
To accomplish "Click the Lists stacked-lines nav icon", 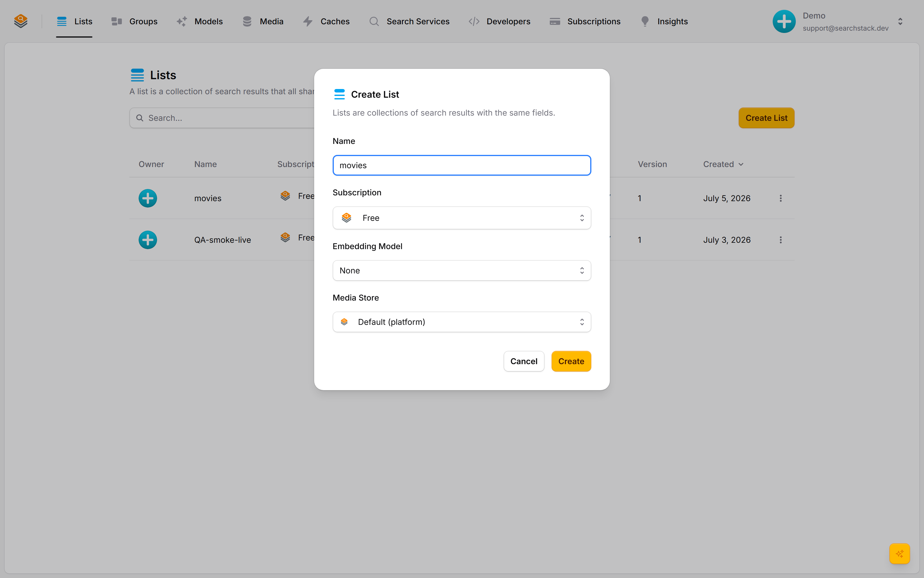I will 62,21.
